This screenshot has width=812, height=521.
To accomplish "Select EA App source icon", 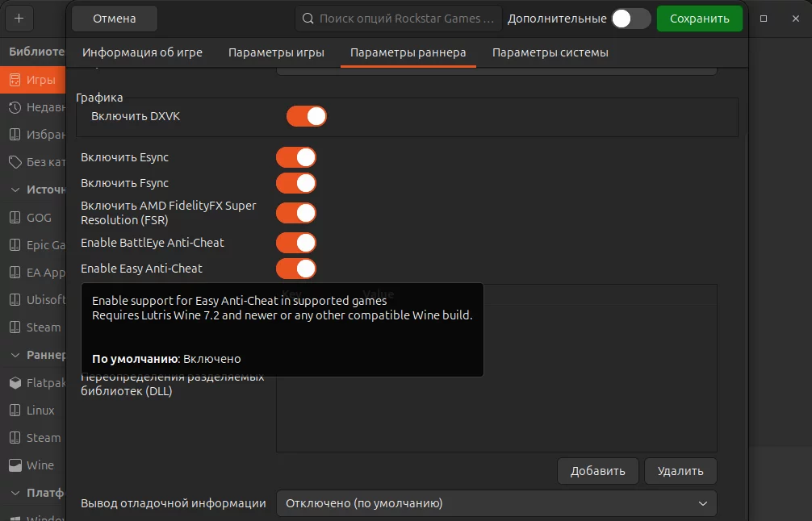I will [x=15, y=272].
